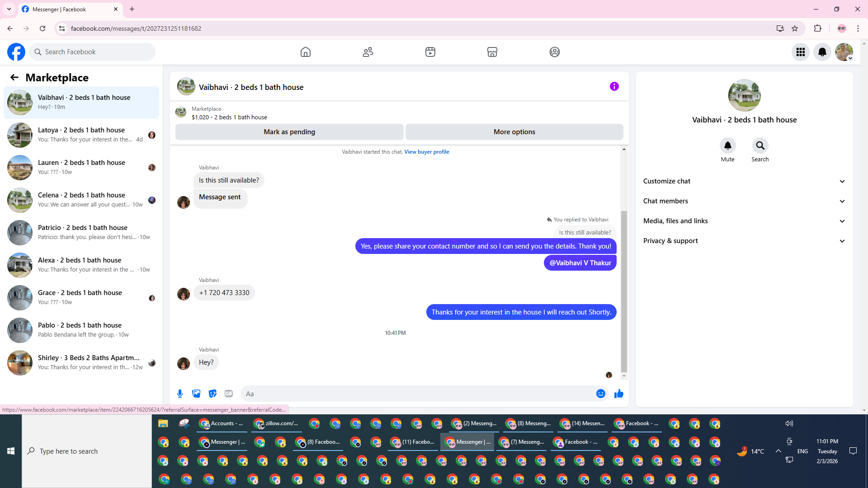The height and width of the screenshot is (488, 868).
Task: Open the GIF picker icon
Action: click(x=229, y=394)
